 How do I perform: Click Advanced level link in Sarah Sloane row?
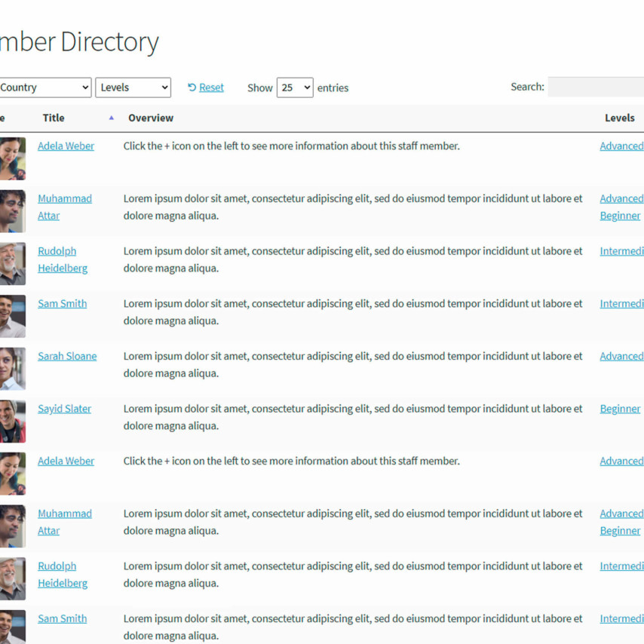[622, 356]
